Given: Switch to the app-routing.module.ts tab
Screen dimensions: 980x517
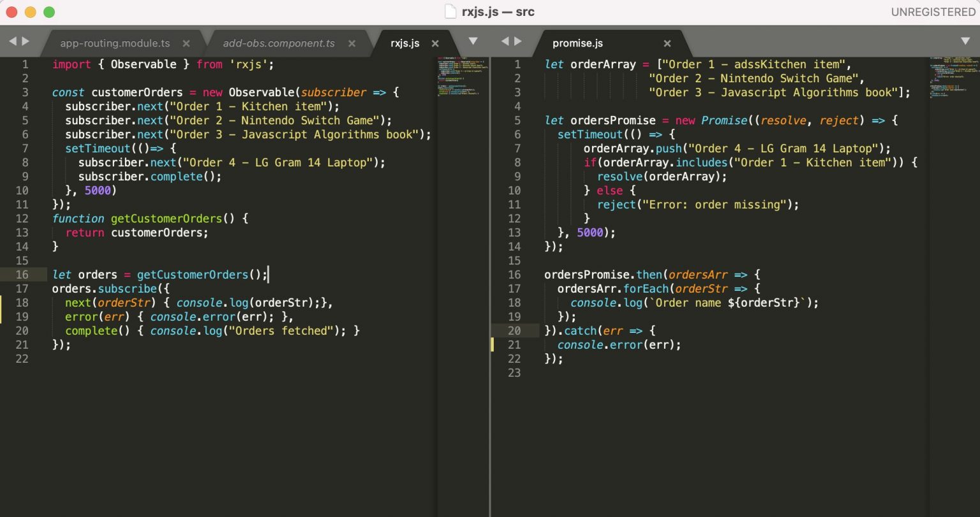Looking at the screenshot, I should (x=114, y=43).
